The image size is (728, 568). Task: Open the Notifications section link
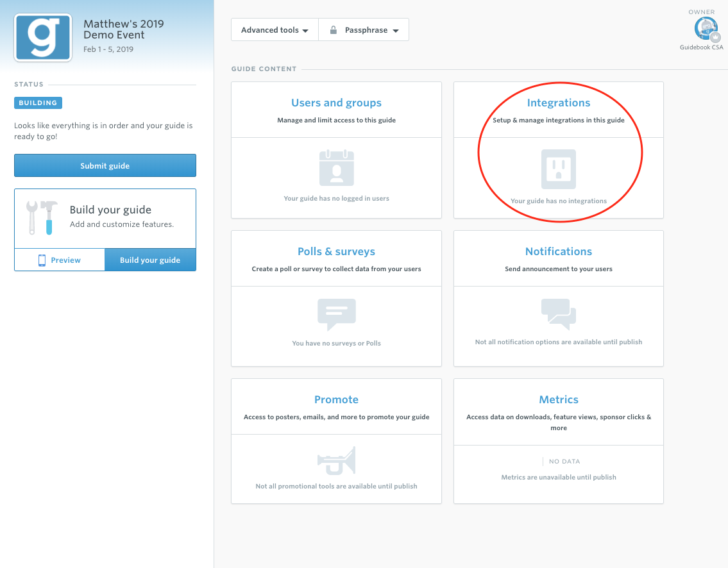click(x=559, y=251)
